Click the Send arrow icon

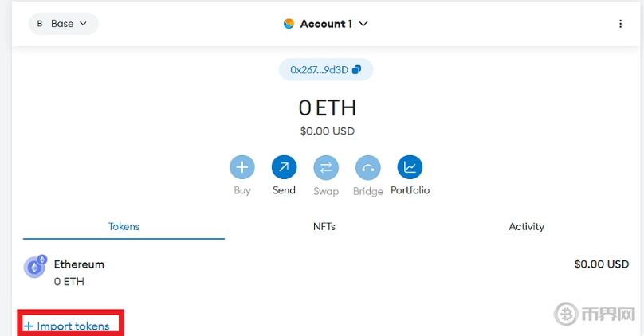point(284,167)
